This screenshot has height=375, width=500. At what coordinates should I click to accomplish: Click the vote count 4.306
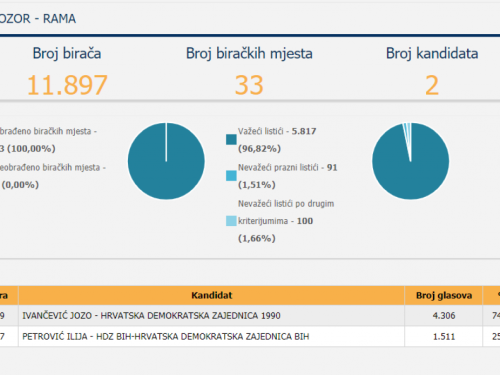444,315
